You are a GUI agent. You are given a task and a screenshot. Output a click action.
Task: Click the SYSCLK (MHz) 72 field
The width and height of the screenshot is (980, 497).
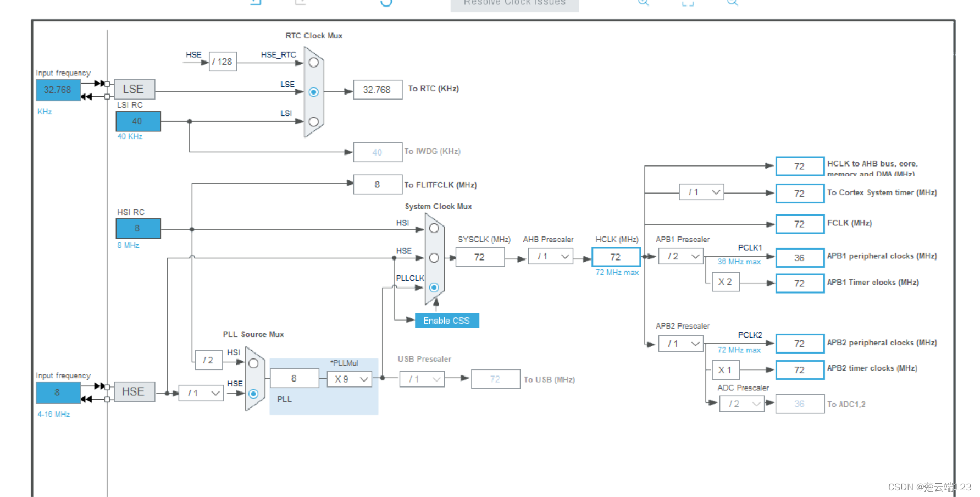click(x=480, y=257)
